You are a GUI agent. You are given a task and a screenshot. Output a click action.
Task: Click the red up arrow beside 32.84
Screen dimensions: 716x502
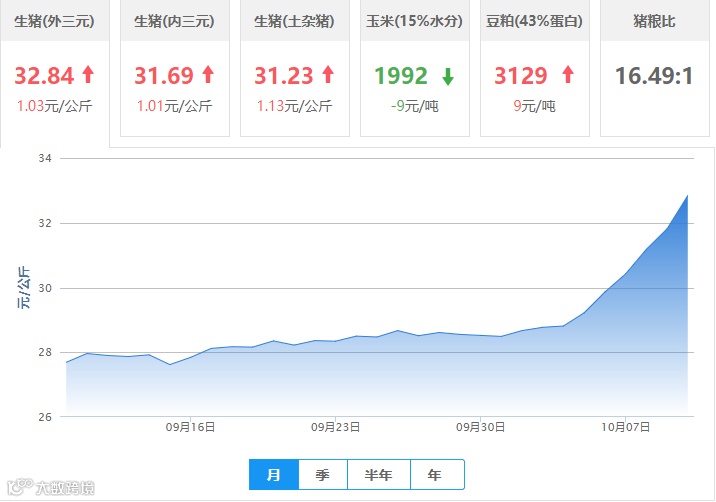(88, 74)
